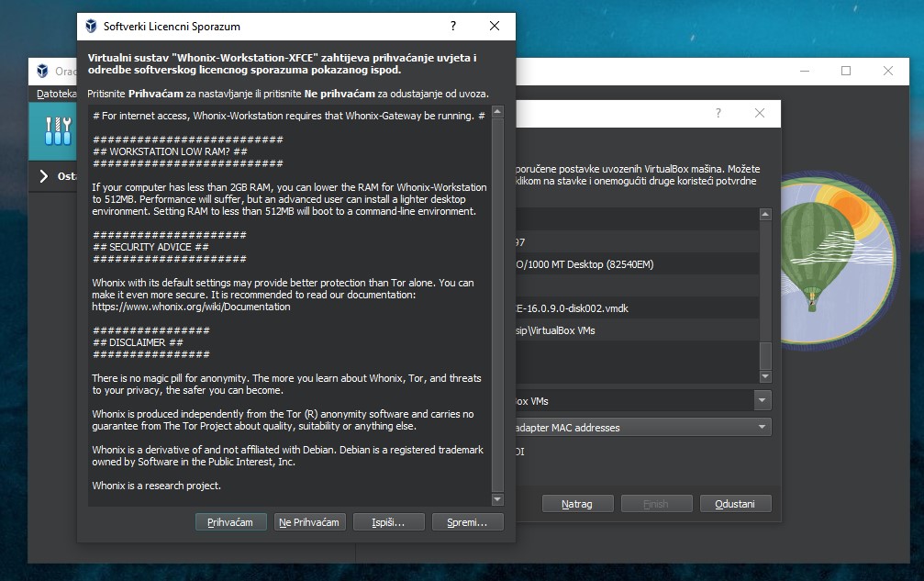This screenshot has width=924, height=581.
Task: Expand the chevron next to Ost in sidebar
Action: coord(43,176)
